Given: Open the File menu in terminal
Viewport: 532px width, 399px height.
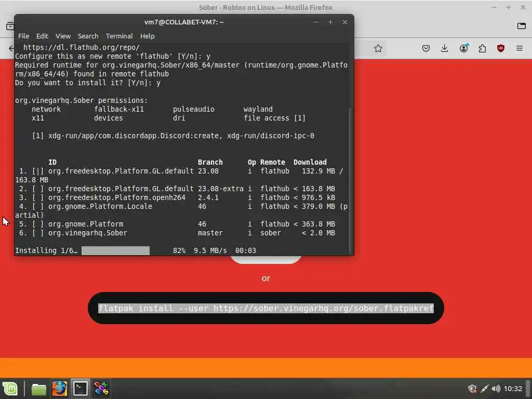Looking at the screenshot, I should pos(23,36).
